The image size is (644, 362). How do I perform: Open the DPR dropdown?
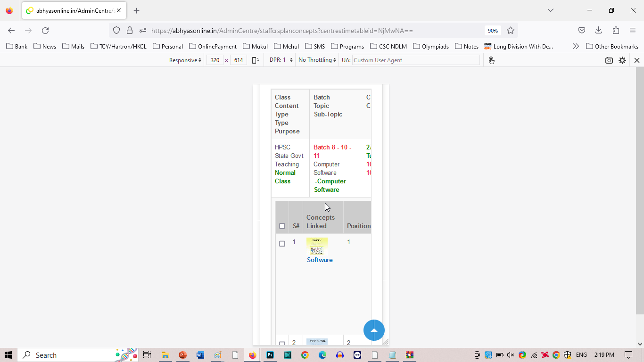[x=281, y=60]
